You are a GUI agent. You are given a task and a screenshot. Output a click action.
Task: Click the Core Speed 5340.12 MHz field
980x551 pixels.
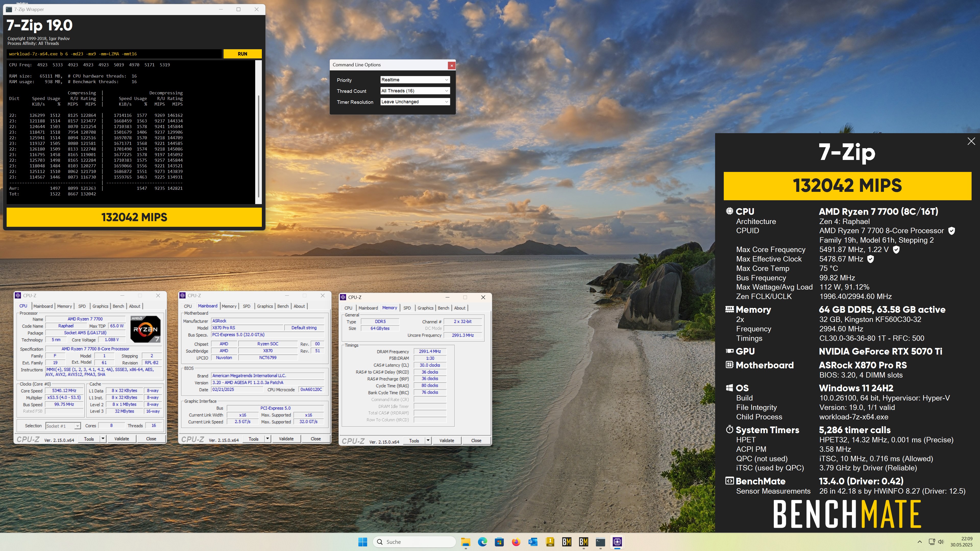pos(64,391)
